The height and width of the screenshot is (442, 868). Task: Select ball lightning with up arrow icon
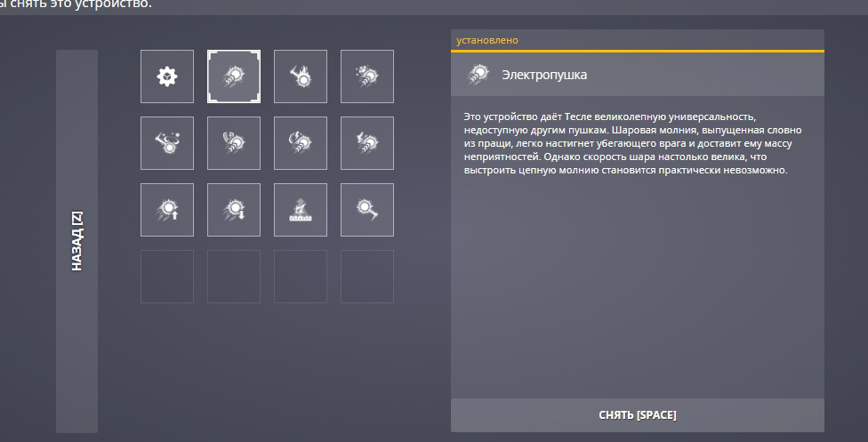click(x=167, y=210)
